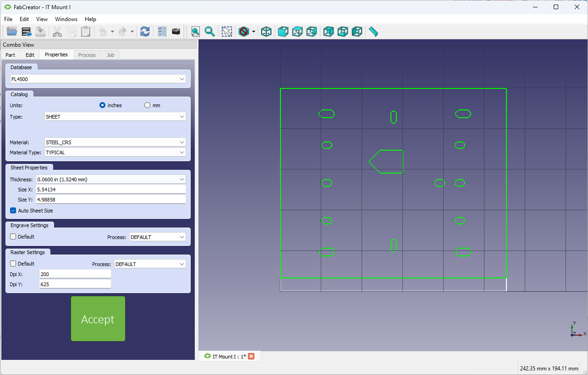Click the fit-all view icon
Image resolution: width=588 pixels, height=375 pixels.
tap(196, 32)
